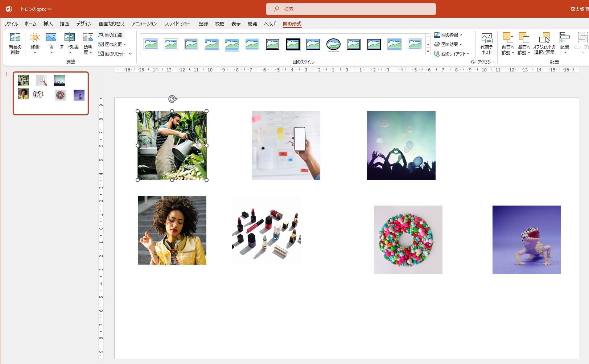Select the 図の形式 tab
This screenshot has height=364, width=589.
click(x=292, y=24)
